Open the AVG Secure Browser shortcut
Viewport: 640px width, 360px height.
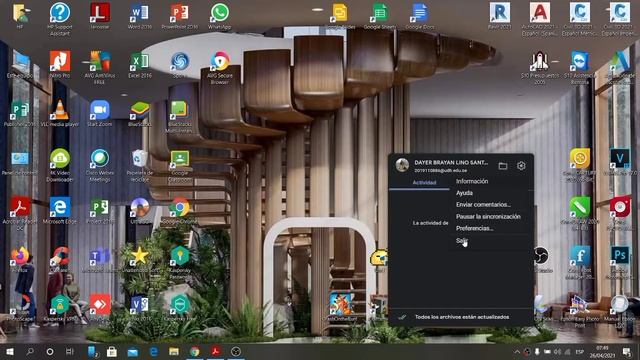point(220,67)
